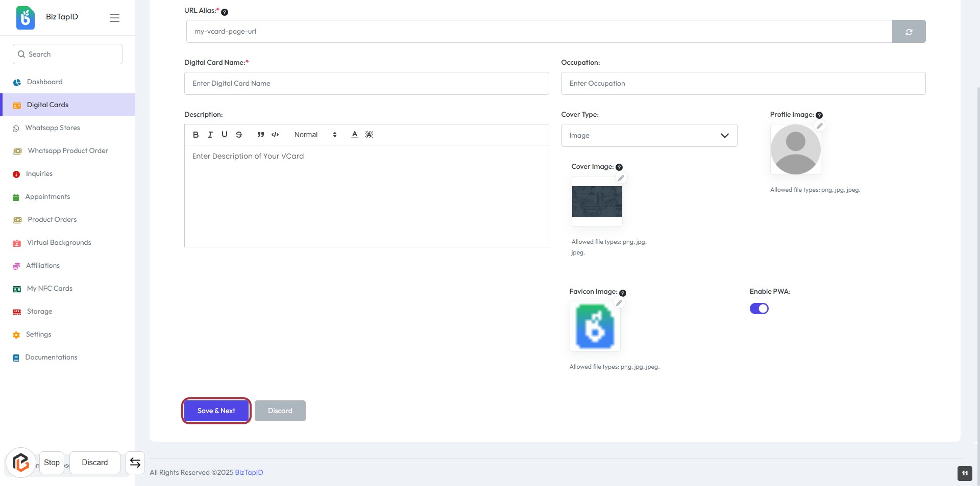This screenshot has width=980, height=486.
Task: Apply strikethrough text formatting
Action: point(239,135)
